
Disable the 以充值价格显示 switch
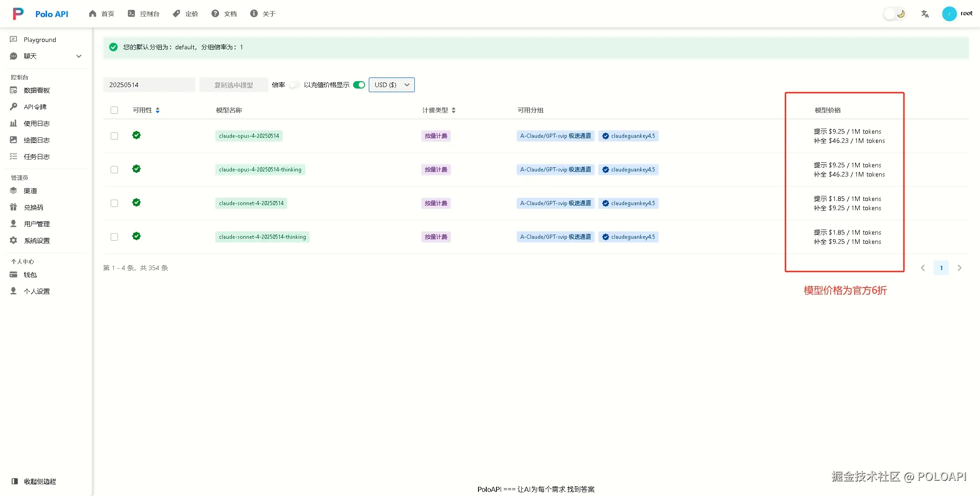359,85
